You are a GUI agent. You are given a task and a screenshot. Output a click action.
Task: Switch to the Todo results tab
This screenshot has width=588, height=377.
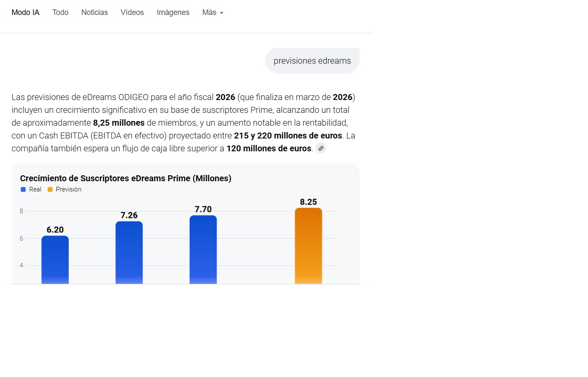(x=60, y=12)
